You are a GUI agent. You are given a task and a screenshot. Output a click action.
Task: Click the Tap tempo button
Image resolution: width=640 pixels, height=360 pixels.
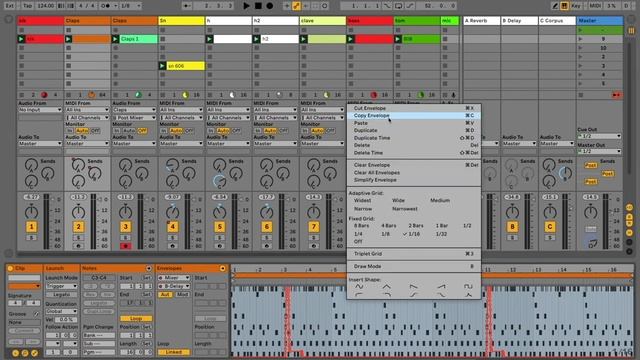pyautogui.click(x=27, y=6)
